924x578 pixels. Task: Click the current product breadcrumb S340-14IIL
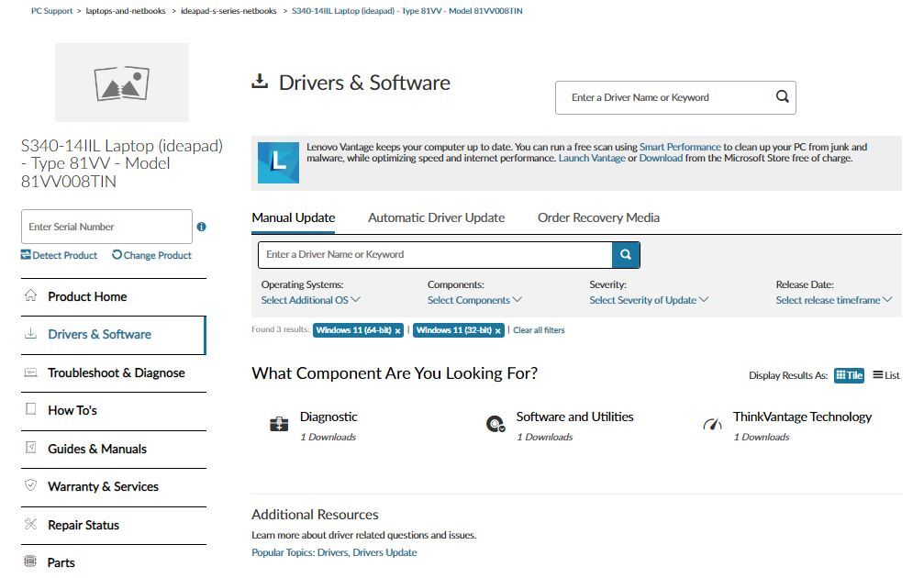[x=407, y=11]
